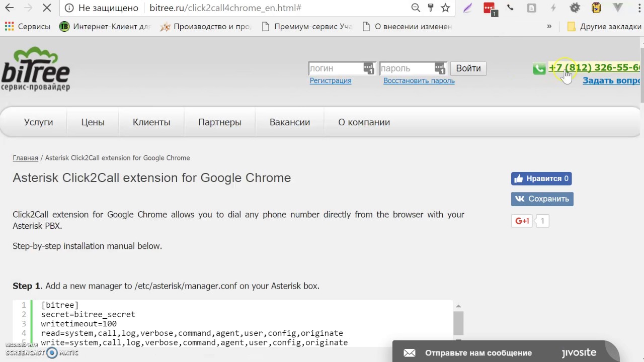Image resolution: width=644 pixels, height=362 pixels.
Task: Open the Другие закладки folder
Action: tap(604, 27)
